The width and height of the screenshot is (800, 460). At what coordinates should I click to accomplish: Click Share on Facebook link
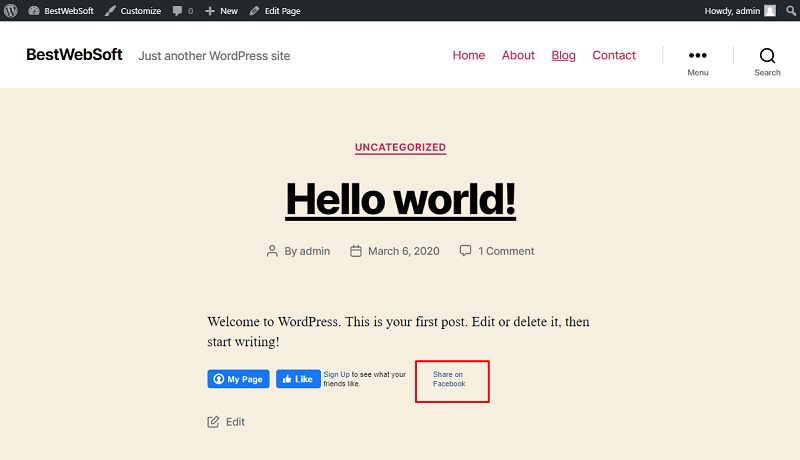[x=448, y=379]
